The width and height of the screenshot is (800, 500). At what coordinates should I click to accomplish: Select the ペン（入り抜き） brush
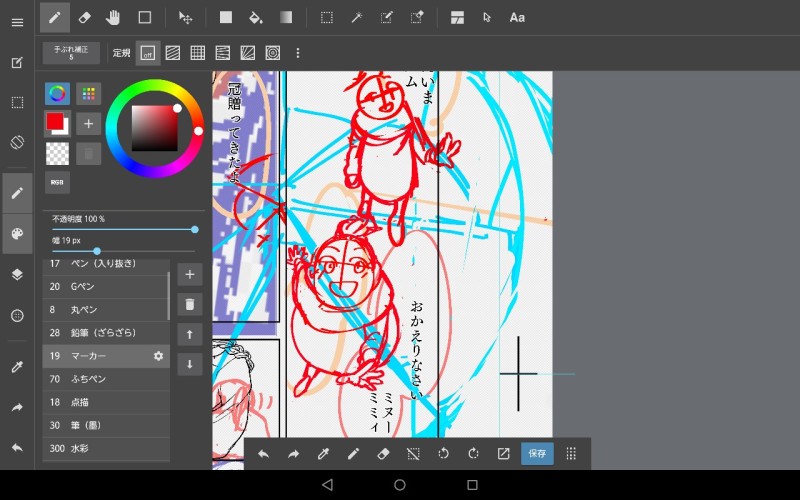tap(106, 264)
